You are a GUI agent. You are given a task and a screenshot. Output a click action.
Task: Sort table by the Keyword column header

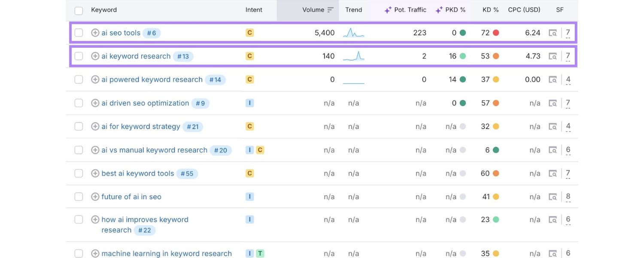point(103,9)
